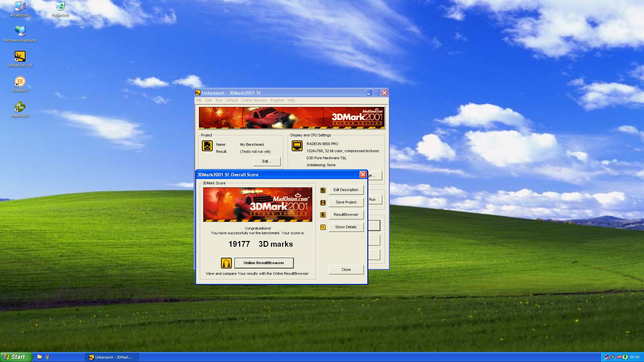Select the 3DMark03 desktop shortcut
644x362 pixels.
20,84
